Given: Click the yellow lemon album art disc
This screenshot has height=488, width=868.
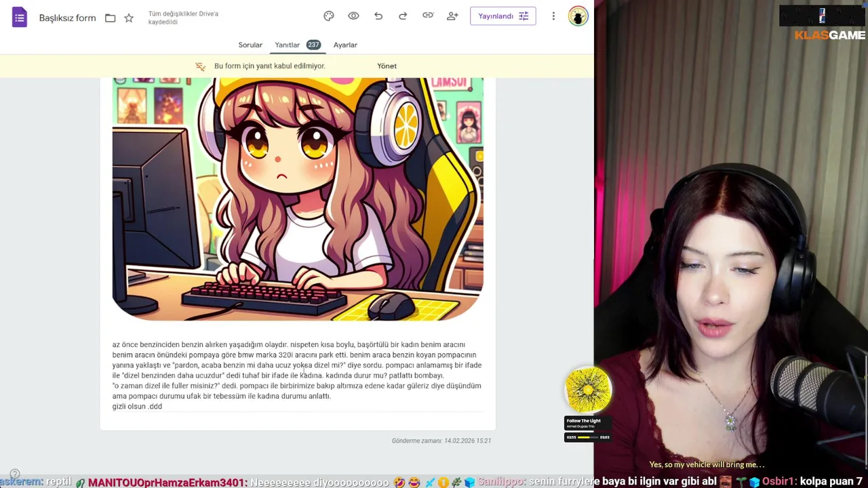Looking at the screenshot, I should pos(588,390).
